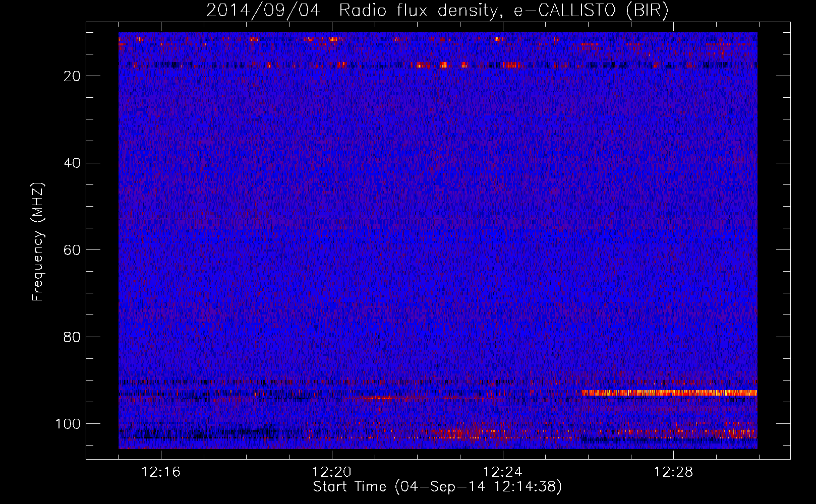
Task: Click the 80 MHz frequency tick label
Action: point(72,337)
